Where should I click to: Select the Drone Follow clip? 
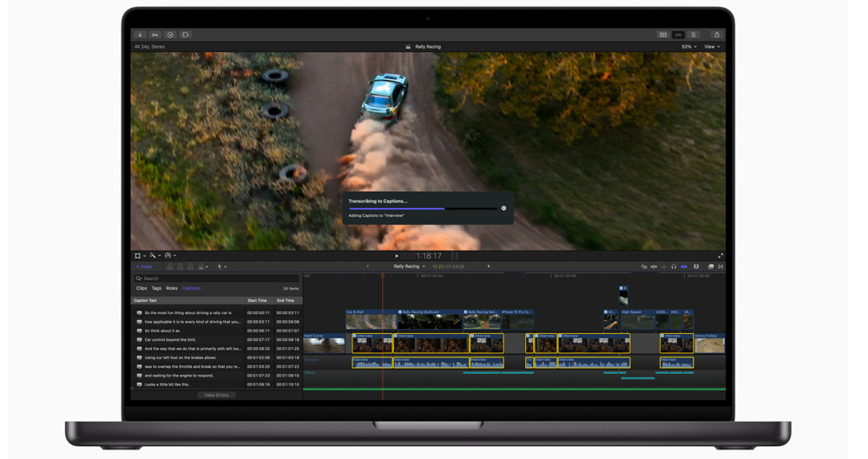click(x=710, y=344)
